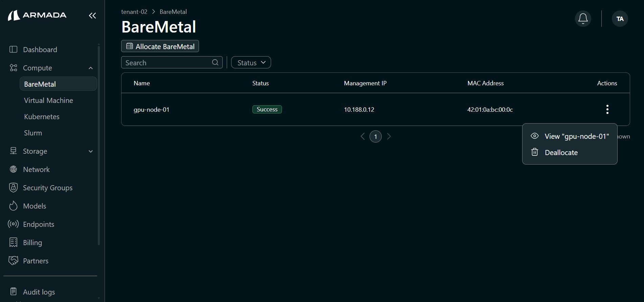Screen dimensions: 644x302
Task: Open Kubernetes in the sidebar
Action: pos(42,116)
